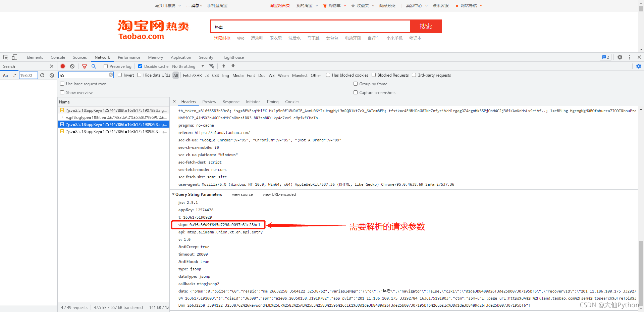The image size is (644, 312).
Task: Open the Preview tab of request
Action: tap(209, 102)
